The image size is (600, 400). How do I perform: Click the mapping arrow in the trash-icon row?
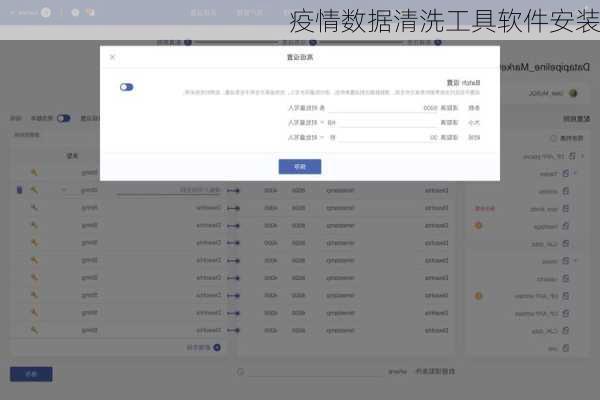click(x=233, y=190)
